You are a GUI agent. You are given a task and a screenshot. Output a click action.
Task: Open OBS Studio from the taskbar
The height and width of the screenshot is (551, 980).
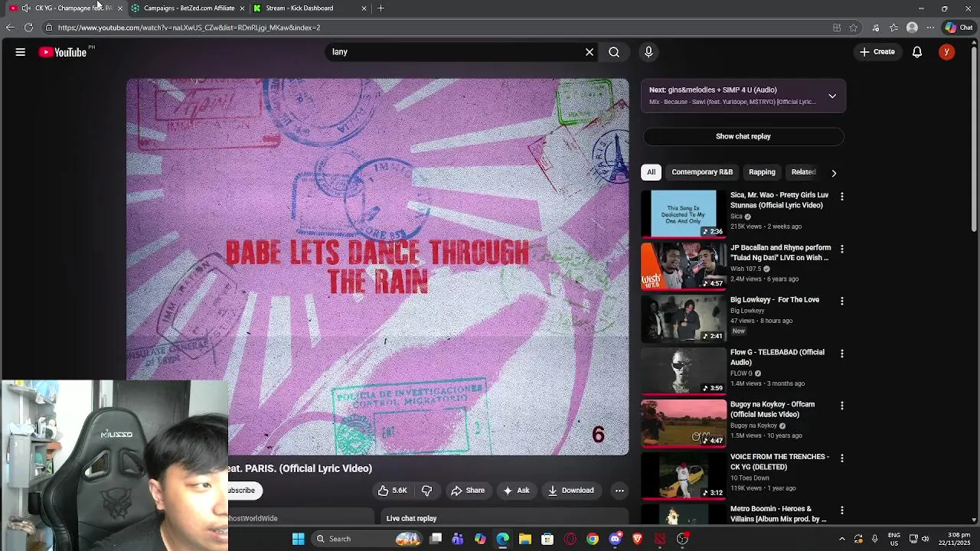[x=682, y=539]
